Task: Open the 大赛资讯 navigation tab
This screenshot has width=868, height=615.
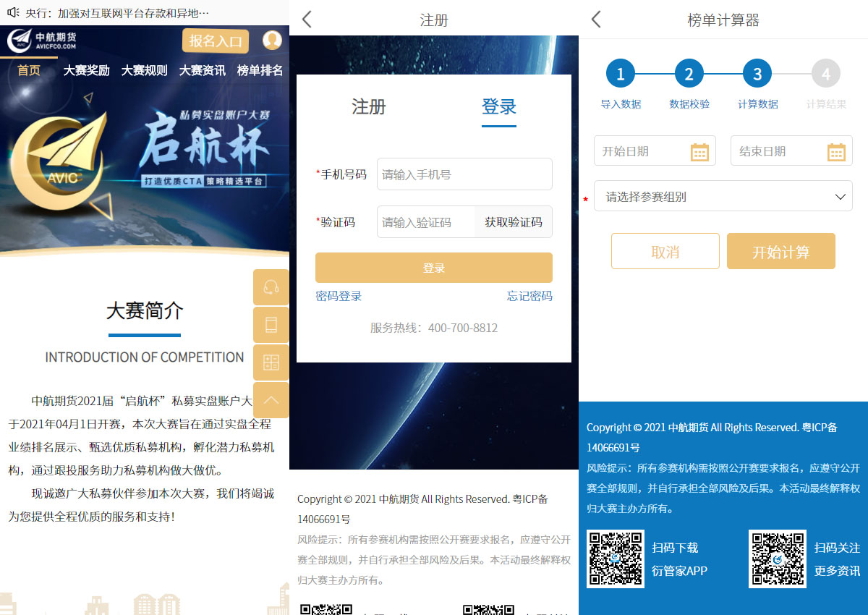Action: (203, 70)
